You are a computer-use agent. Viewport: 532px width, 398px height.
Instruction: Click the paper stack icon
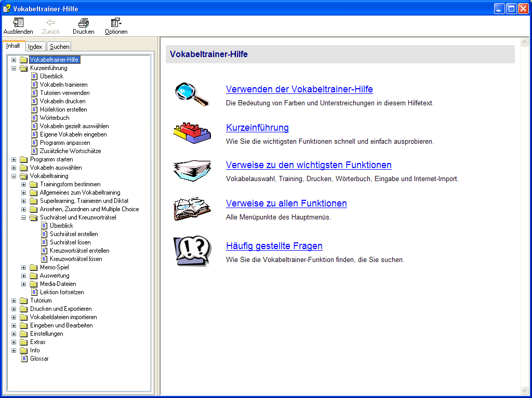[x=192, y=171]
